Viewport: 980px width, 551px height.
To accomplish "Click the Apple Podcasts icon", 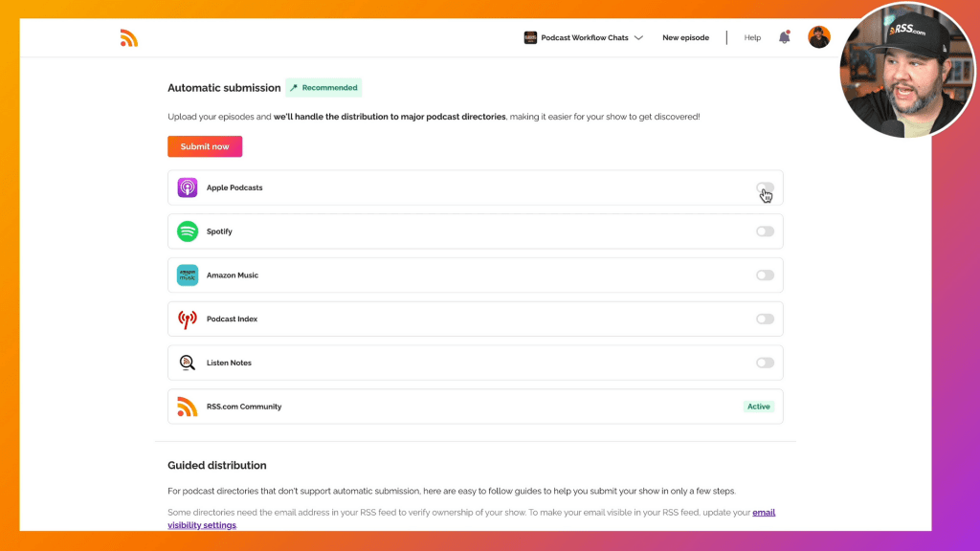I will coord(188,187).
